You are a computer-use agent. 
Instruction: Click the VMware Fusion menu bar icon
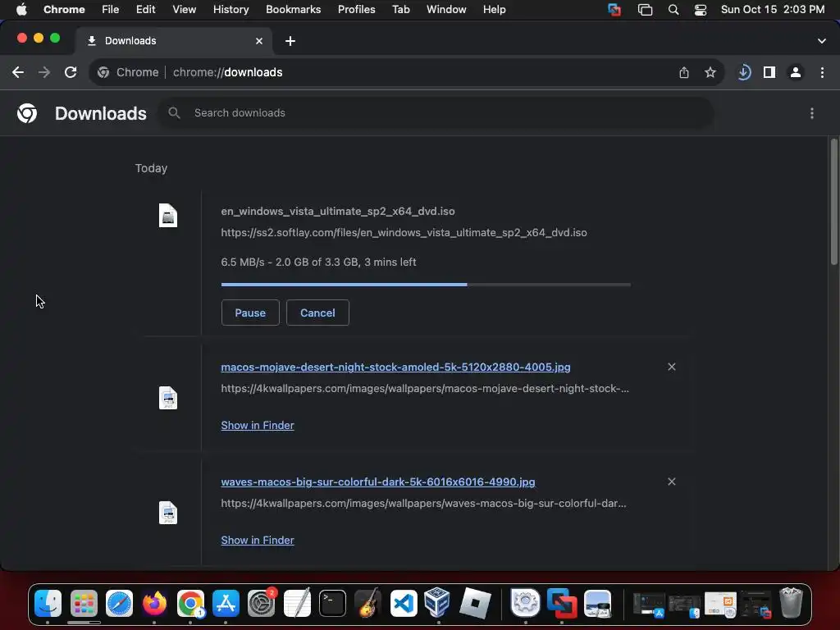pyautogui.click(x=614, y=10)
